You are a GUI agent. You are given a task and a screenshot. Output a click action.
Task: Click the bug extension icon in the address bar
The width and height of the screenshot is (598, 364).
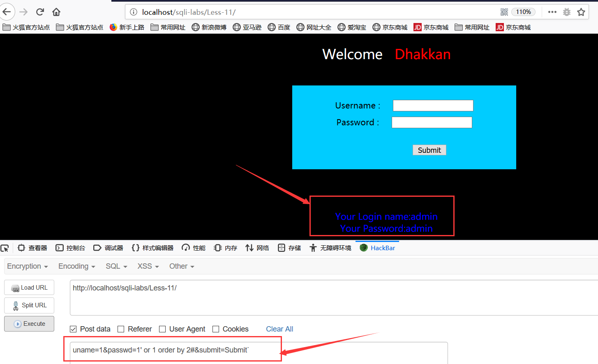[x=567, y=12]
